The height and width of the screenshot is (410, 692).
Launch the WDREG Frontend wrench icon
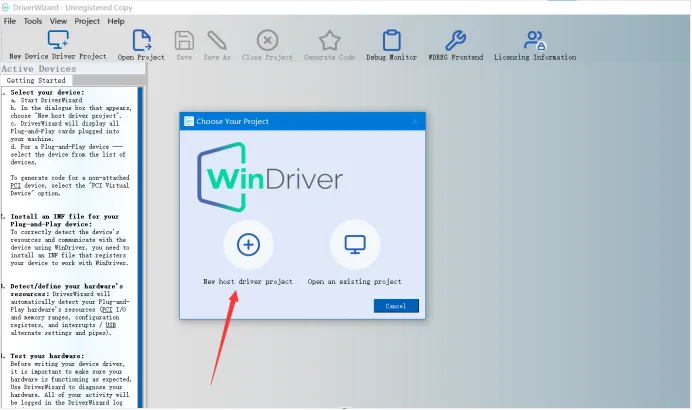point(455,41)
